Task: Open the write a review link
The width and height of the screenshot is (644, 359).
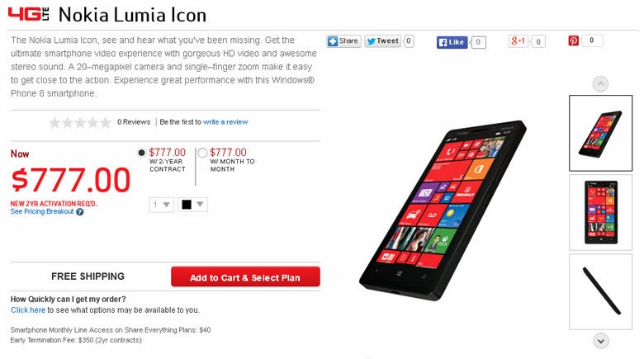Action: [225, 122]
